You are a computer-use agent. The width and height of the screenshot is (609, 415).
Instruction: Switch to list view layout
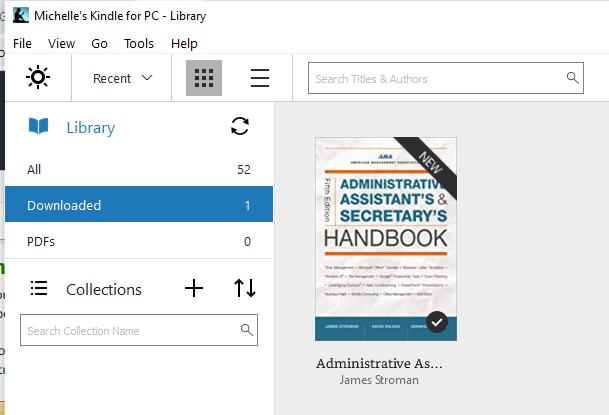click(260, 78)
